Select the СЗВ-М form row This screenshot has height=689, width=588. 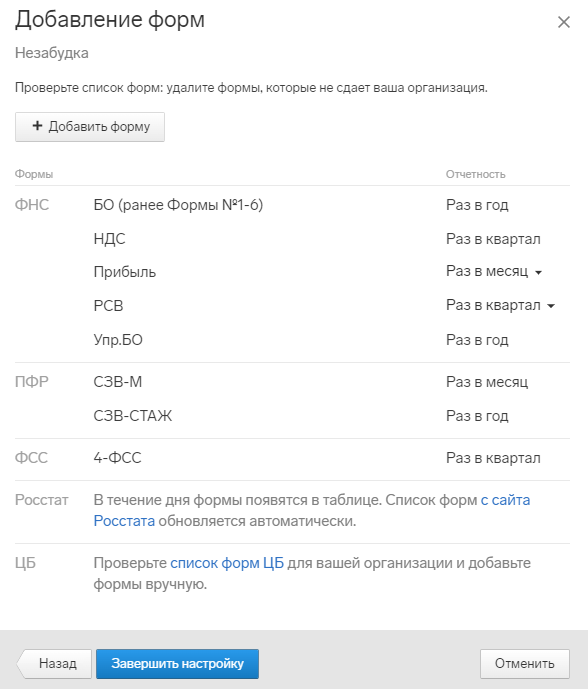point(292,382)
